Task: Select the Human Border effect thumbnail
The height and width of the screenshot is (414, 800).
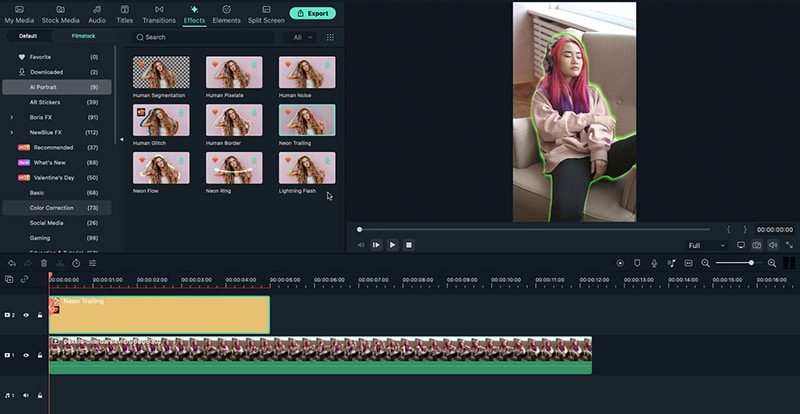Action: pos(234,120)
